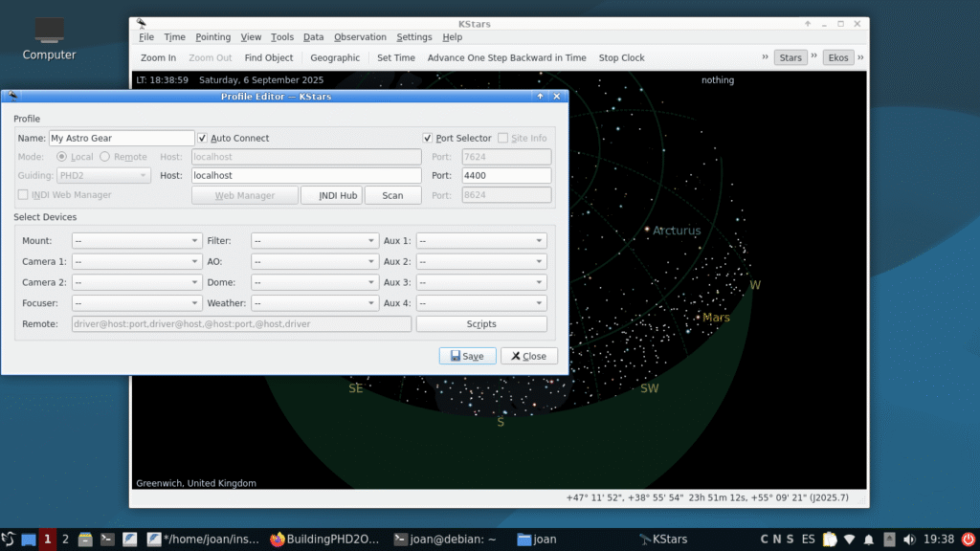Click the Ekos toolbar button
980x551 pixels.
point(838,57)
